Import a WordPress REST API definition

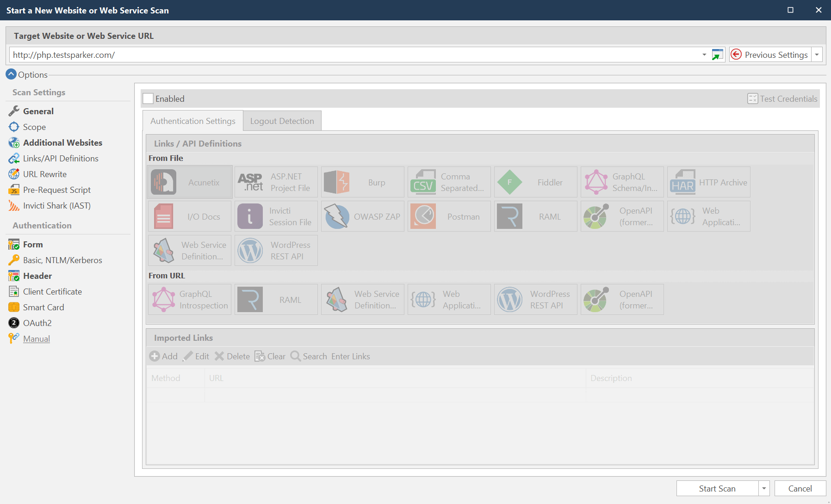click(x=276, y=250)
